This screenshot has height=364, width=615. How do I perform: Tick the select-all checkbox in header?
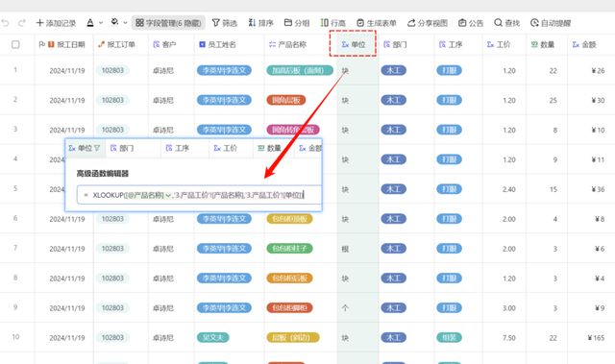15,45
